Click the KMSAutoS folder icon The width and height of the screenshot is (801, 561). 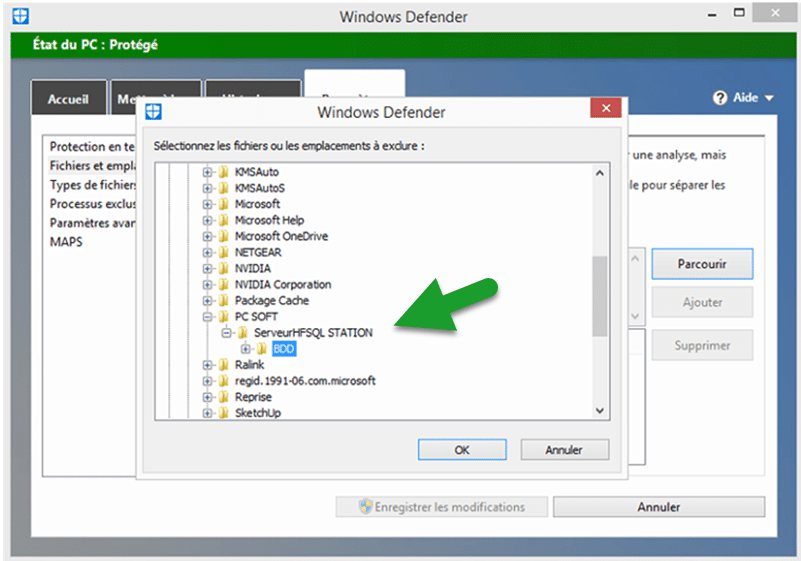(224, 188)
